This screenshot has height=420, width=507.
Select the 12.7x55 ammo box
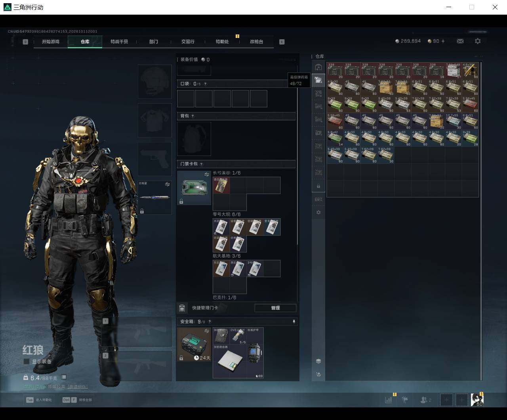454,121
